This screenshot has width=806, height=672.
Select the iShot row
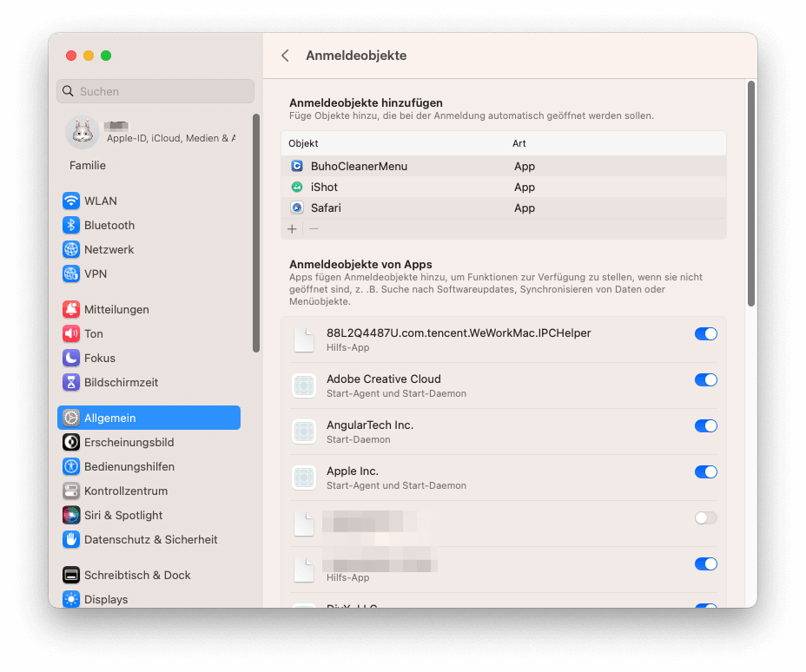click(x=504, y=187)
